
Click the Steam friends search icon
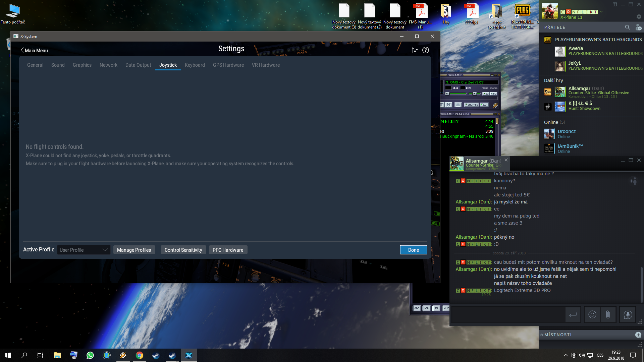(627, 27)
